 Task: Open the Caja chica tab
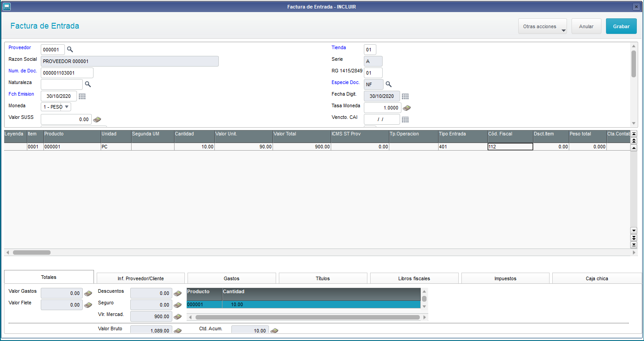click(x=597, y=278)
